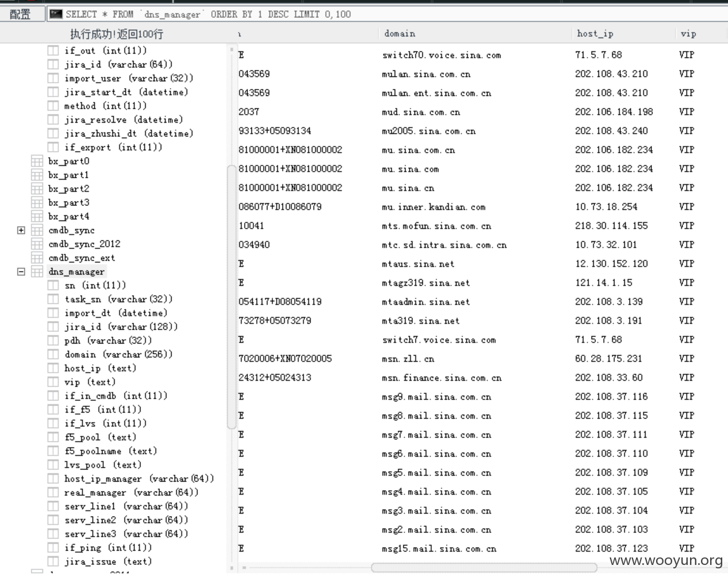
Task: Click the cmdb_sync table icon
Action: coord(37,230)
